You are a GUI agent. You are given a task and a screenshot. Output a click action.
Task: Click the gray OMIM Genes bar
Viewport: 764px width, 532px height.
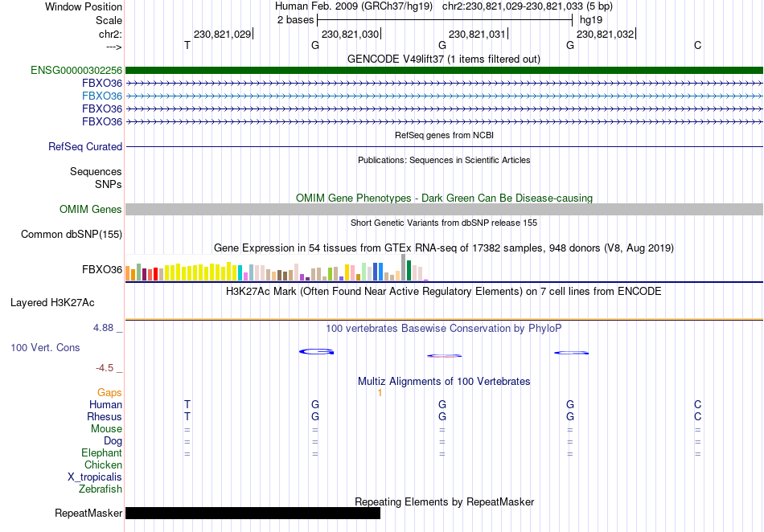click(444, 209)
